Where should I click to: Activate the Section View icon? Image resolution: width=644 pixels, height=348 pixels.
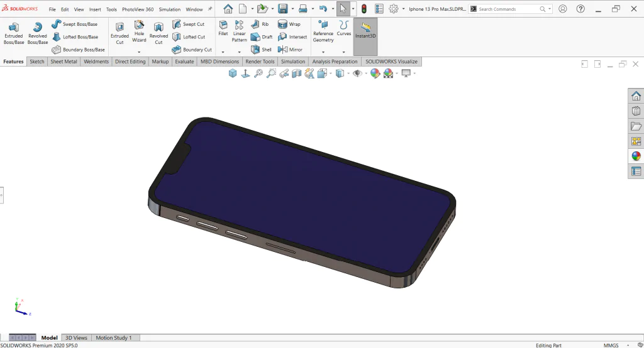297,73
